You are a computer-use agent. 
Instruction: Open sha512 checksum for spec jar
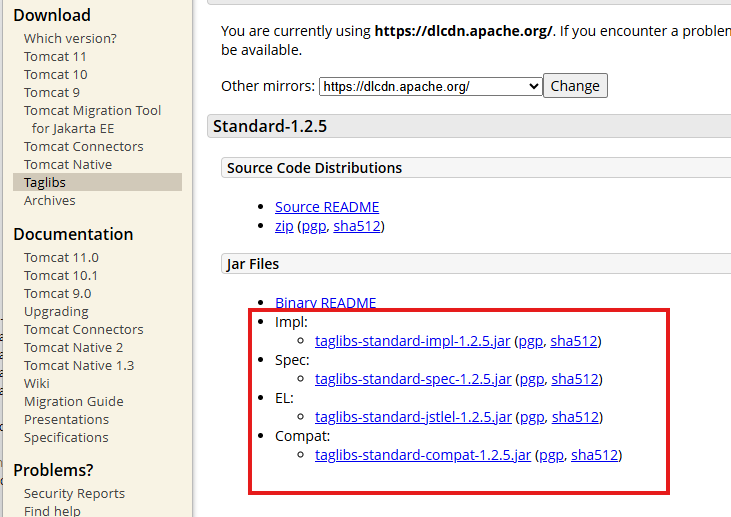tap(575, 379)
